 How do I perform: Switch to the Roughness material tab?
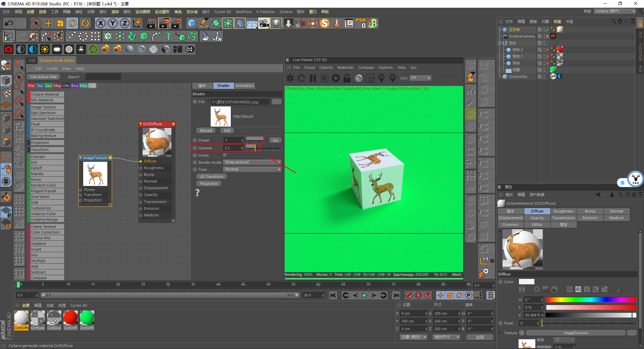pyautogui.click(x=563, y=211)
